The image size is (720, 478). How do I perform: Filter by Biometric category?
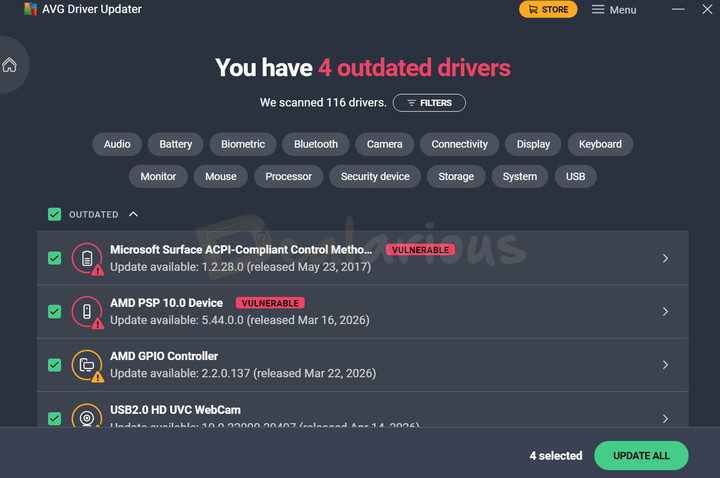click(243, 144)
